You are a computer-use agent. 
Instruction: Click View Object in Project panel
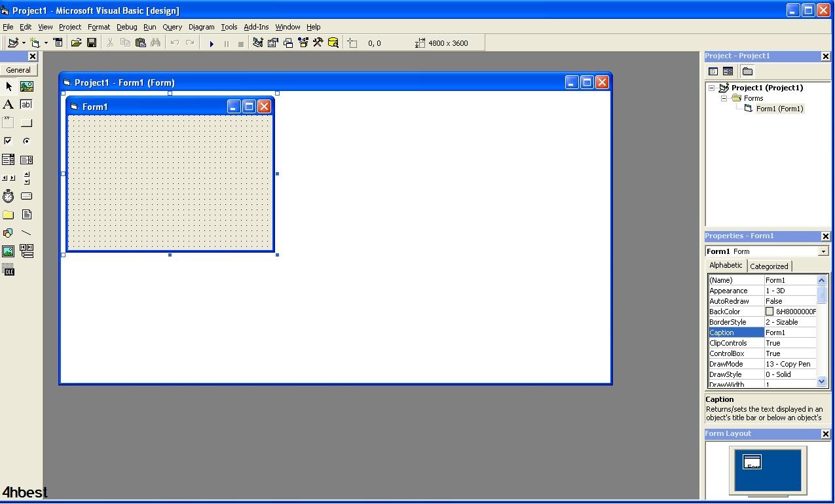click(728, 71)
